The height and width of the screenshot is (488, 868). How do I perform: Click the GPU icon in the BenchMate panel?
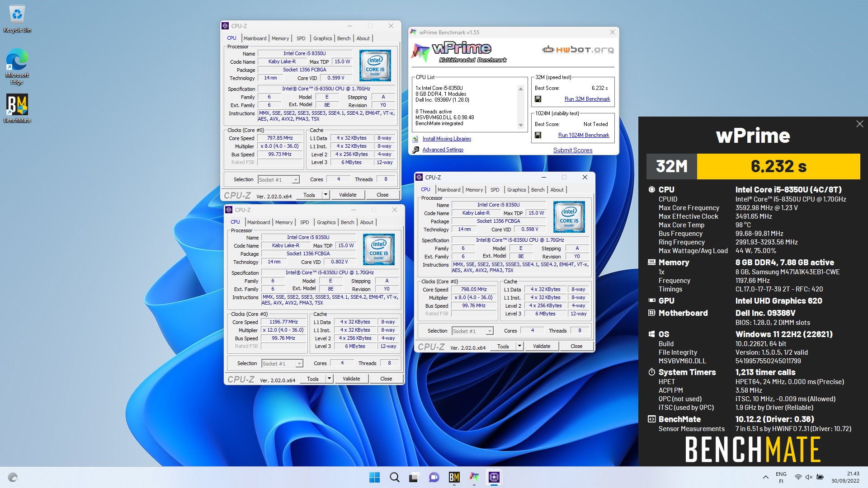651,300
